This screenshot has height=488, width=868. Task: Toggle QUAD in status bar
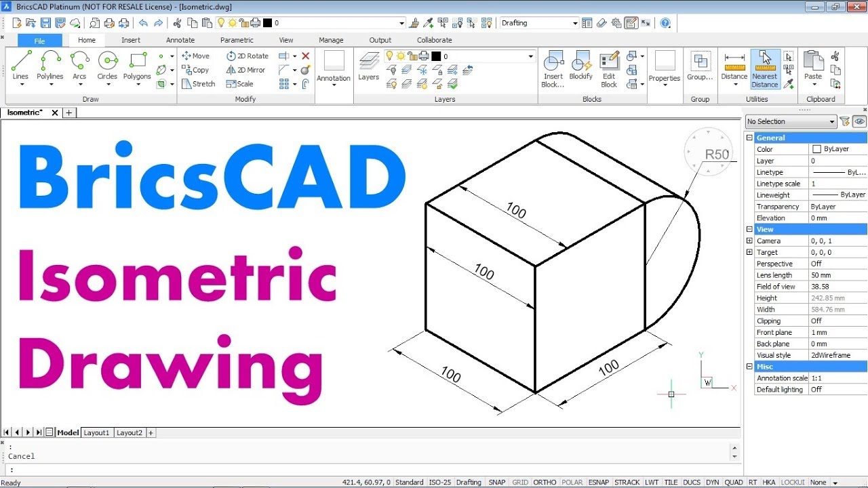tap(734, 483)
